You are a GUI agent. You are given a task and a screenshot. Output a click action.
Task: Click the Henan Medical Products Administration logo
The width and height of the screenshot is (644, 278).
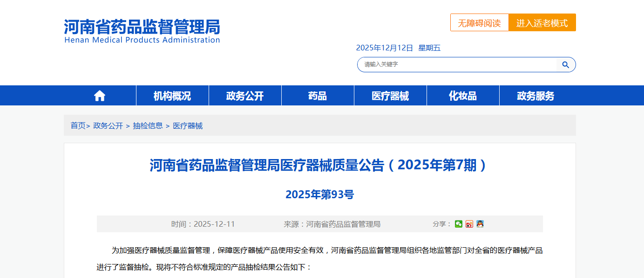click(x=142, y=31)
